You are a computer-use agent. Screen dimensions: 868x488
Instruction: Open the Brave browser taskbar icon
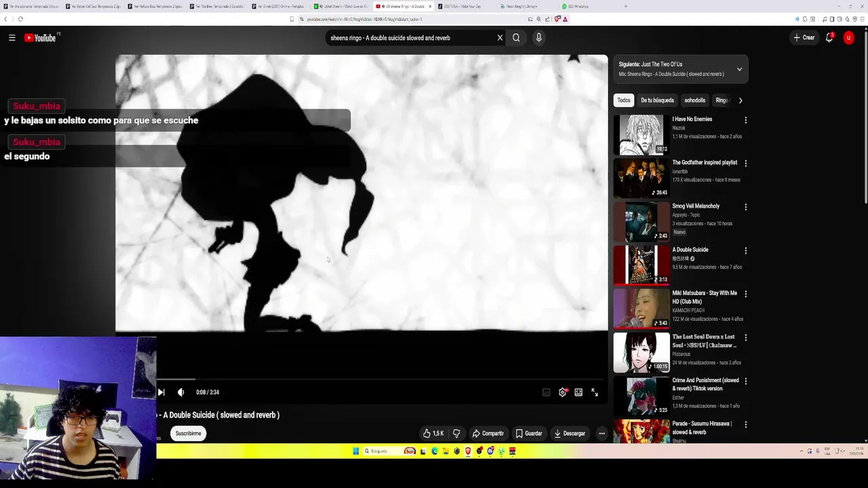468,451
